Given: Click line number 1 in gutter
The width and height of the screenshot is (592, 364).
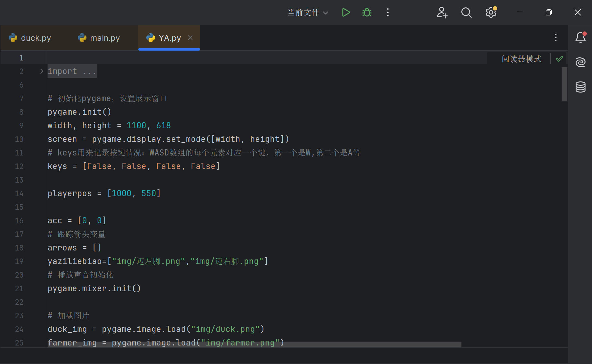Looking at the screenshot, I should pyautogui.click(x=21, y=58).
